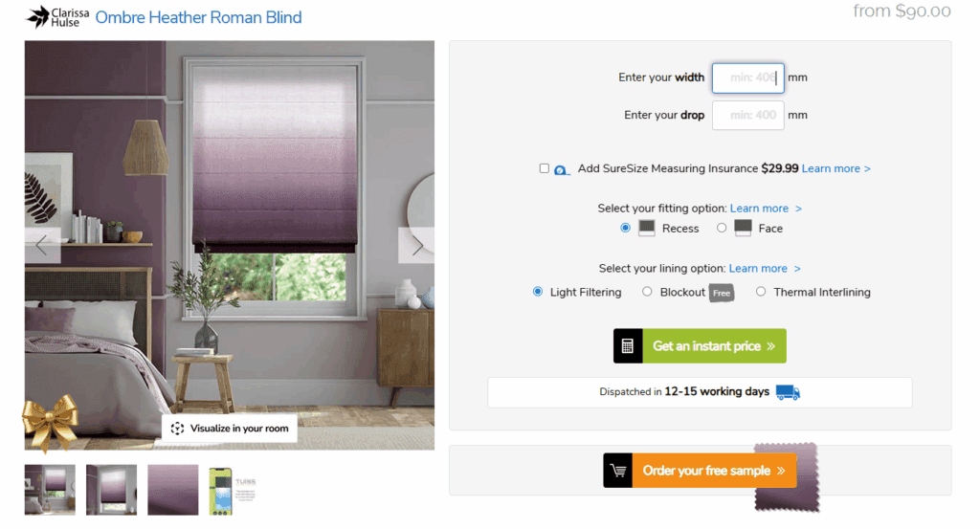The width and height of the screenshot is (980, 529).
Task: Click the drop measurement input field
Action: point(747,116)
